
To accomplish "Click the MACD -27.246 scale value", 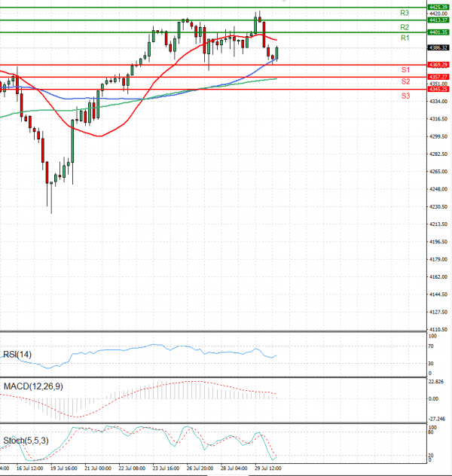I will (437, 419).
